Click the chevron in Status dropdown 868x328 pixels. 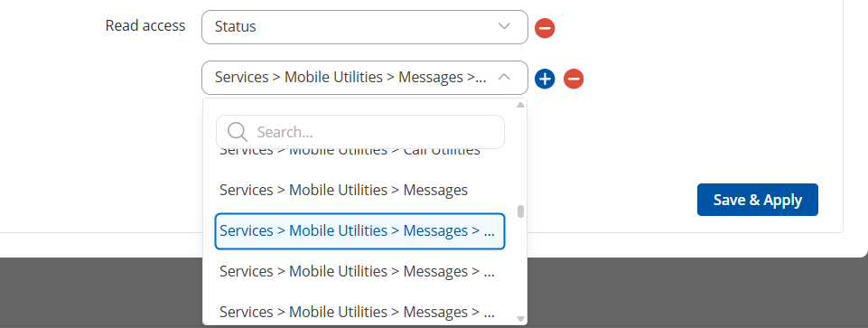pyautogui.click(x=504, y=26)
